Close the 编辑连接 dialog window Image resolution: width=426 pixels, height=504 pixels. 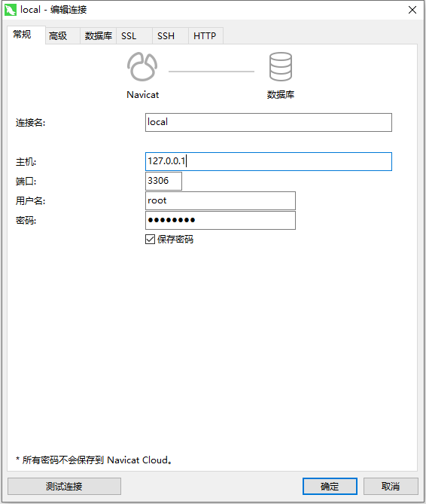[x=412, y=10]
